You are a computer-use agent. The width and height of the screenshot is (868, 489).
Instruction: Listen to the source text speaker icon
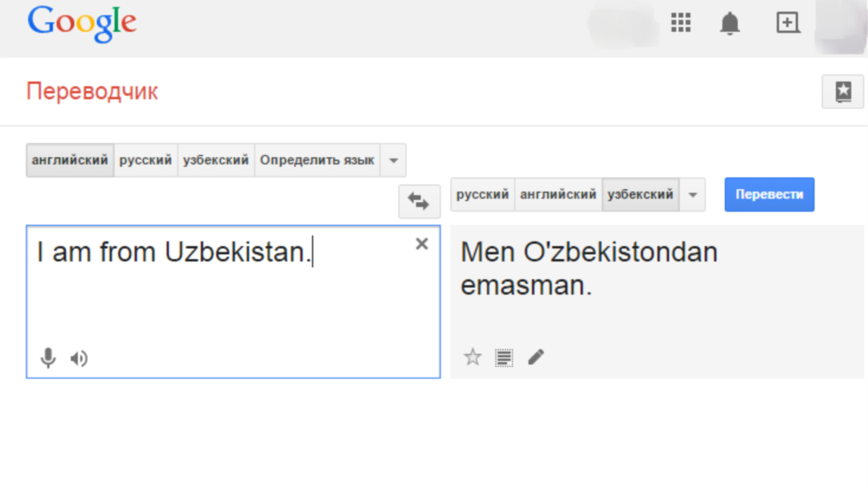tap(79, 359)
